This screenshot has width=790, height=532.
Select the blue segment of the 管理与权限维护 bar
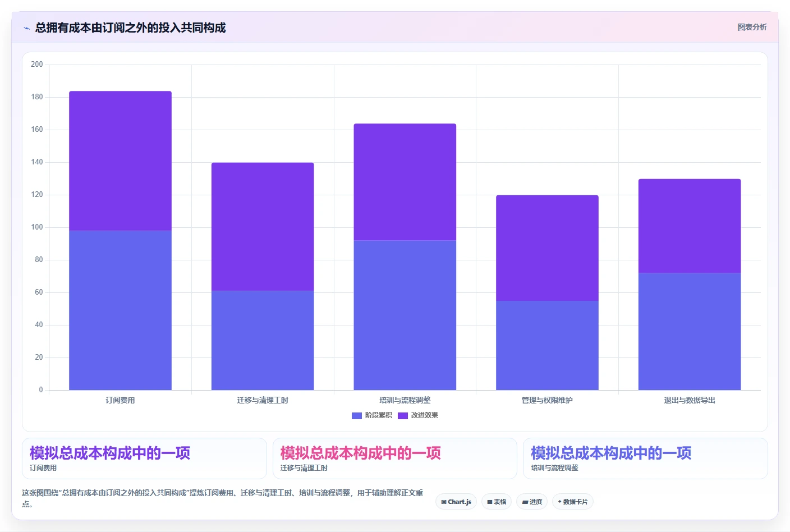pos(547,345)
